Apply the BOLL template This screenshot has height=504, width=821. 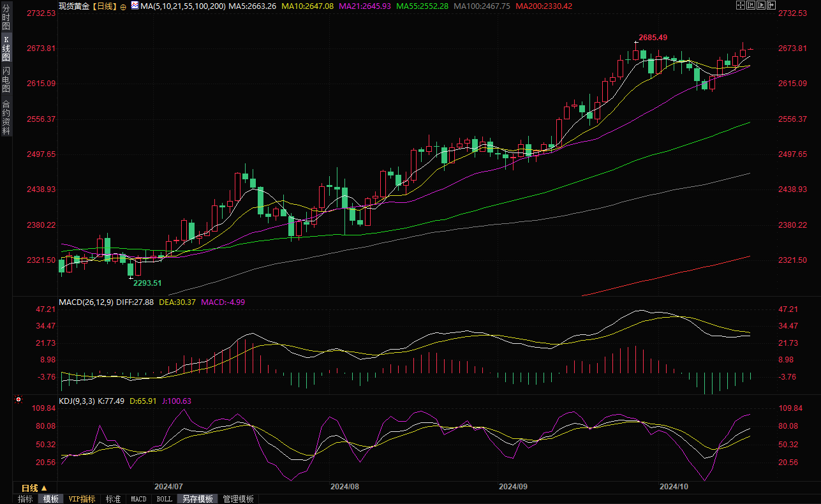click(x=164, y=499)
